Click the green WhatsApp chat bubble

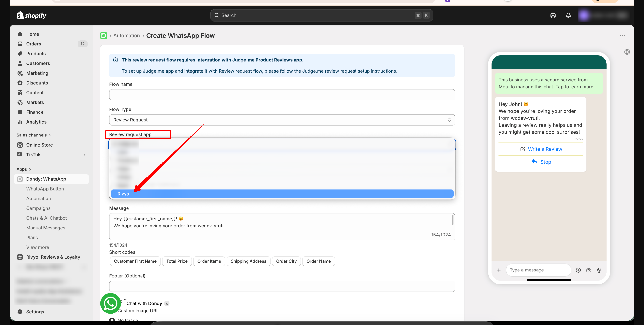tap(110, 303)
